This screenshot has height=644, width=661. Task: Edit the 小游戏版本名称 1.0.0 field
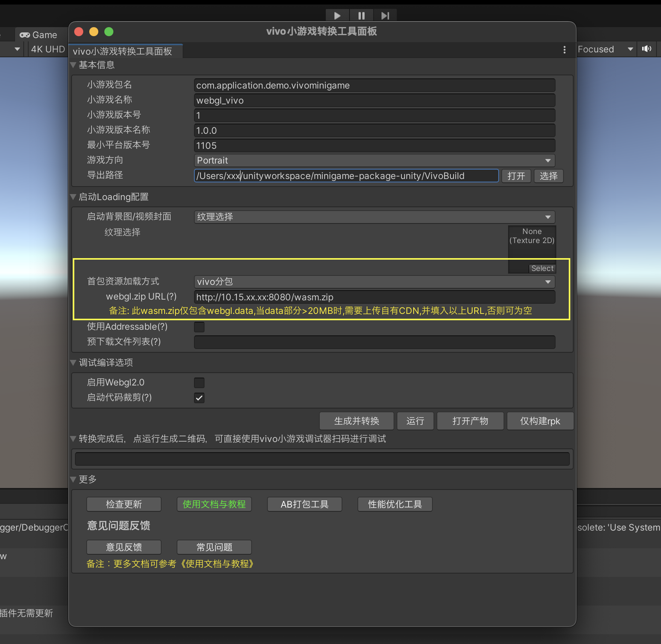click(x=374, y=130)
